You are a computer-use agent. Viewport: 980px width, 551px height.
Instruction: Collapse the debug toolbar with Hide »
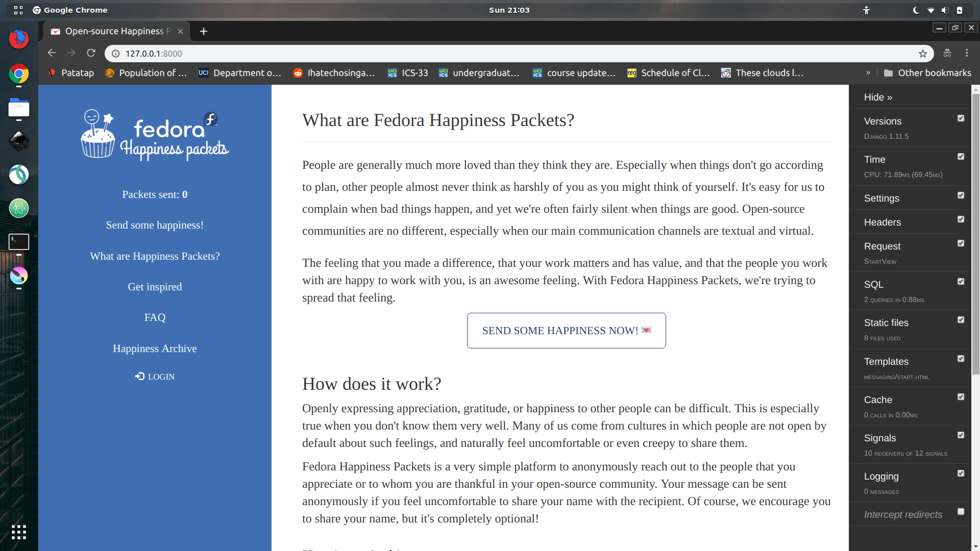click(878, 97)
